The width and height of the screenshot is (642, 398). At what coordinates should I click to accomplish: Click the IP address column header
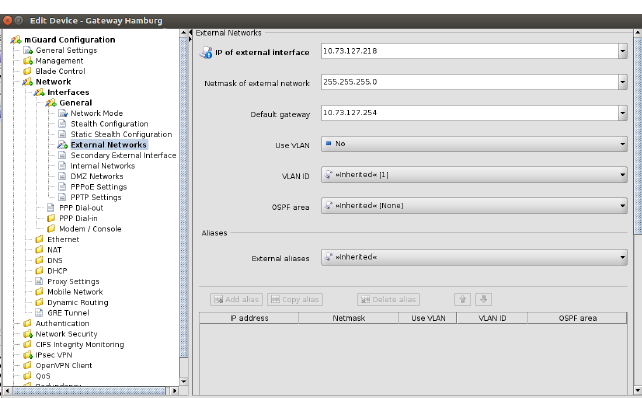[x=249, y=318]
